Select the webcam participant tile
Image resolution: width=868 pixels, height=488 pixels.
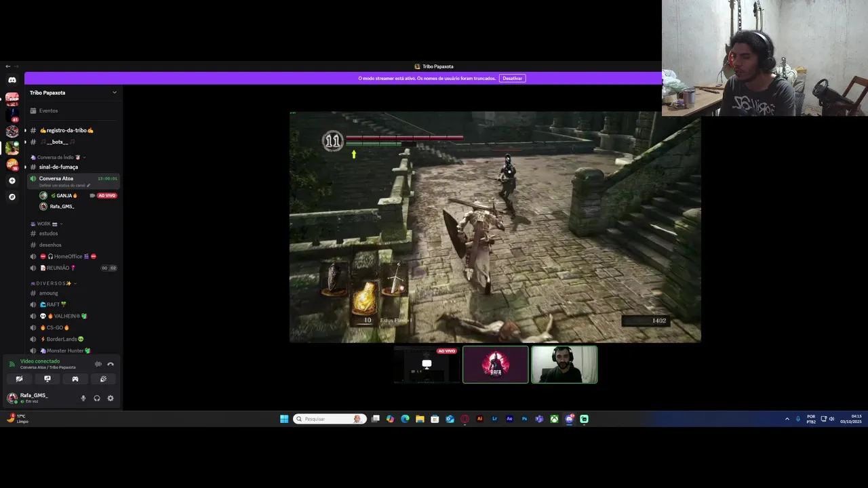point(564,365)
